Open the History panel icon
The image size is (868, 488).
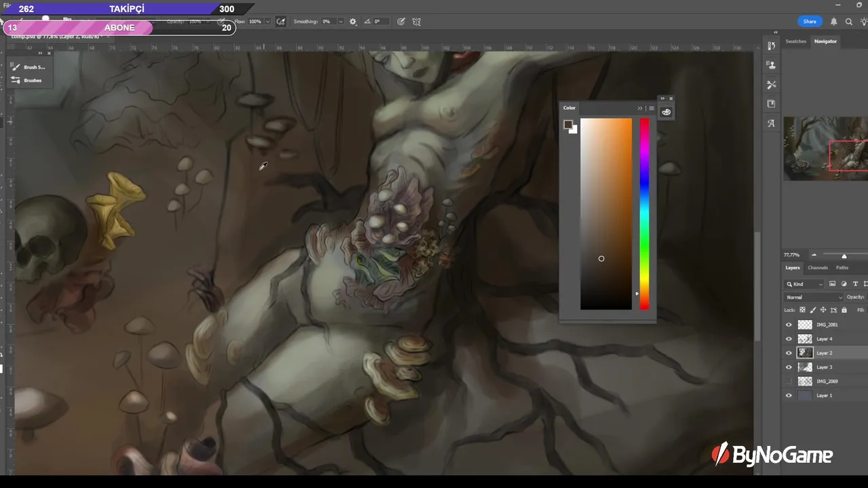click(x=771, y=46)
